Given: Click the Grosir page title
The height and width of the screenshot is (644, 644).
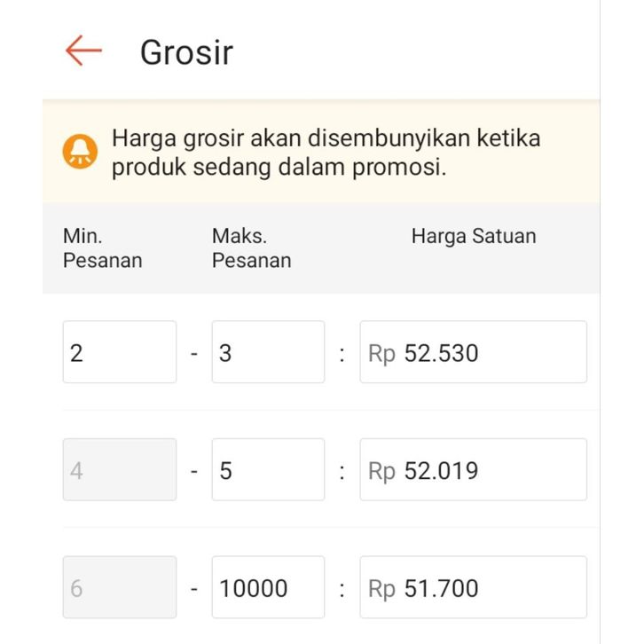Looking at the screenshot, I should click(186, 52).
